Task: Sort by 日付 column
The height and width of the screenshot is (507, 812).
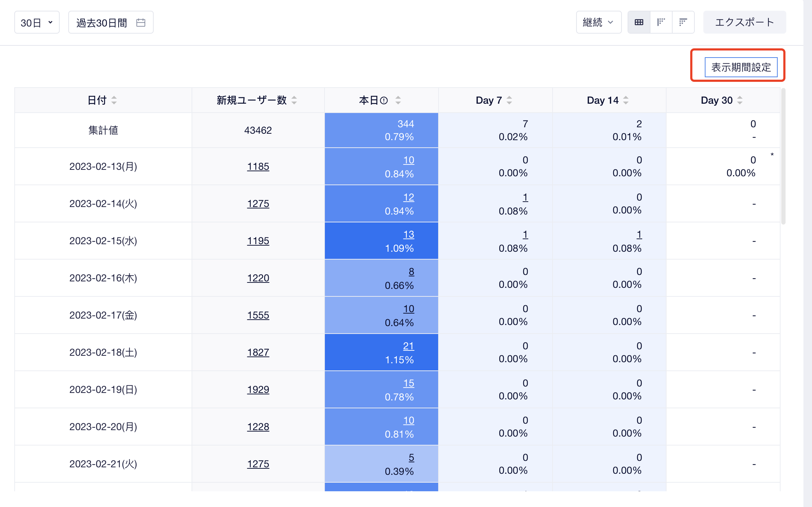Action: 114,100
